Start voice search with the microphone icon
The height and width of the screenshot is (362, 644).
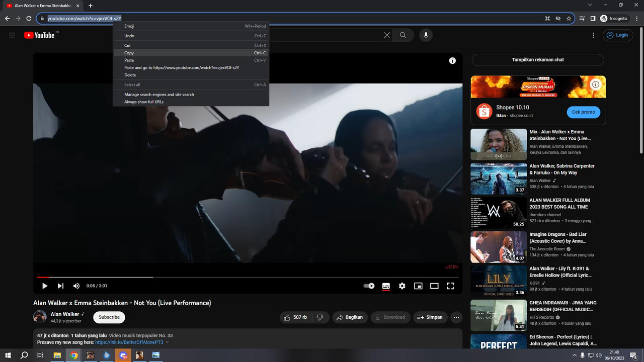[x=426, y=35]
